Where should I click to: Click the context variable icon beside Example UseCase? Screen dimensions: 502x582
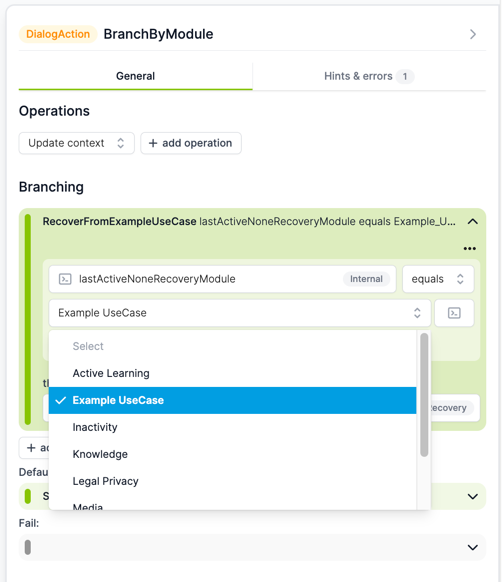pos(454,313)
